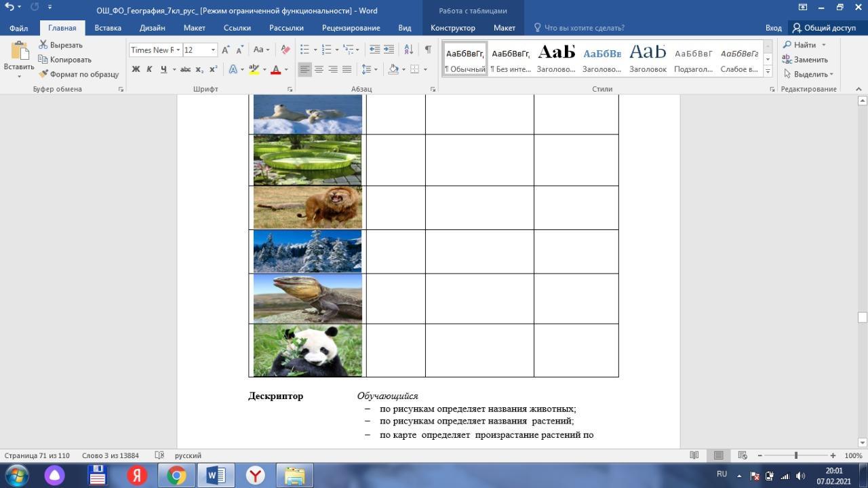This screenshot has width=868, height=488.
Task: Show paragraph marks with pilcrow icon
Action: 428,50
